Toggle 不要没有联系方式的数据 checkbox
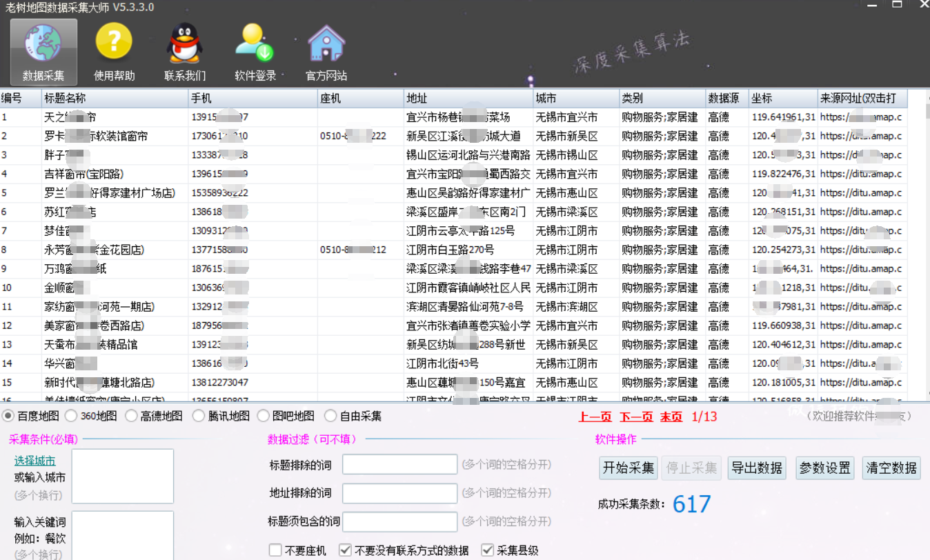930x560 pixels. (x=346, y=550)
